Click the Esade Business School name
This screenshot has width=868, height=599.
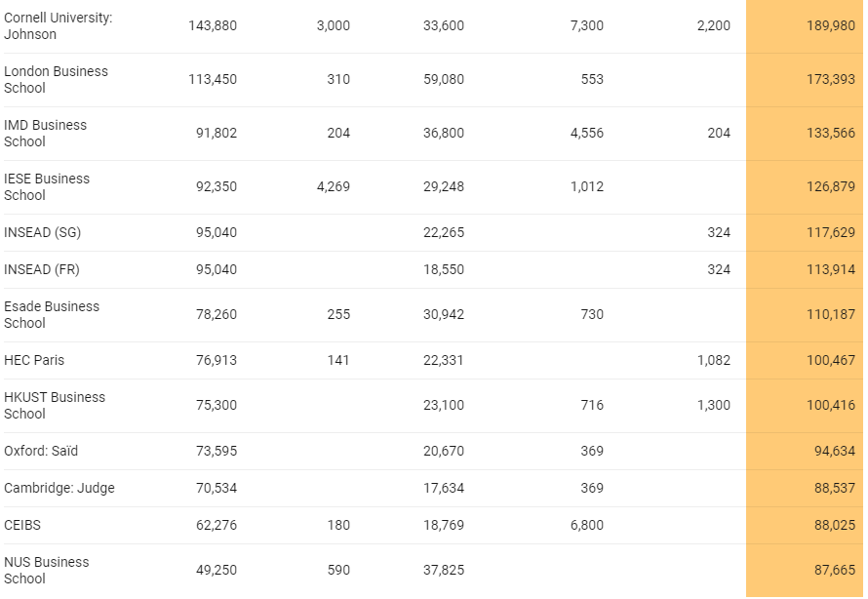point(52,315)
